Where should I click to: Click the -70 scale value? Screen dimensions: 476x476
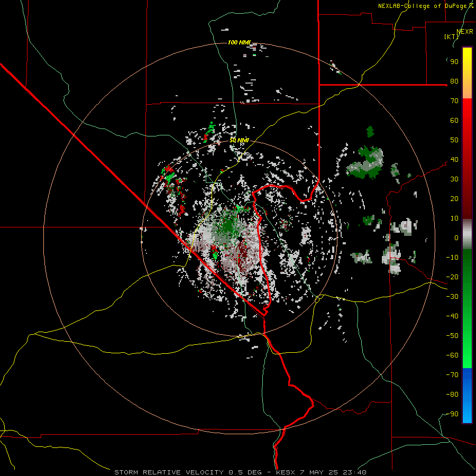coord(452,375)
